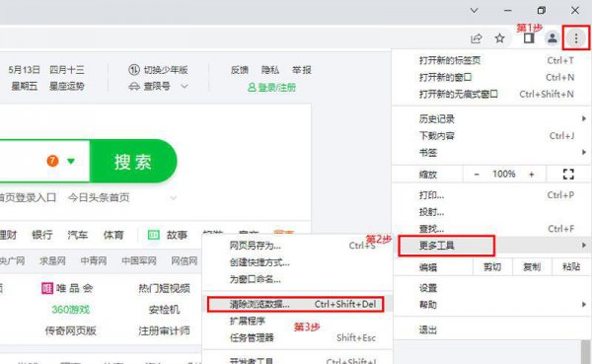Screen dimensions: 592x364
Task: Expand hot search chevron below search
Action: point(174,198)
